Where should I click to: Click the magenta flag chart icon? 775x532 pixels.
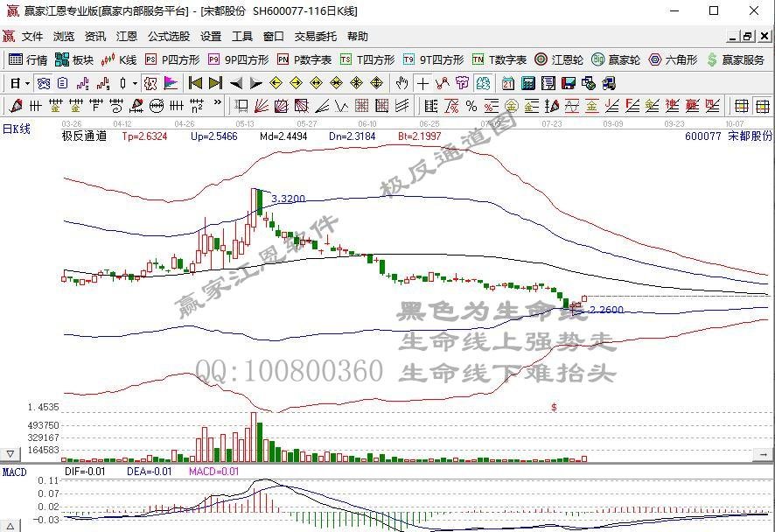171,83
